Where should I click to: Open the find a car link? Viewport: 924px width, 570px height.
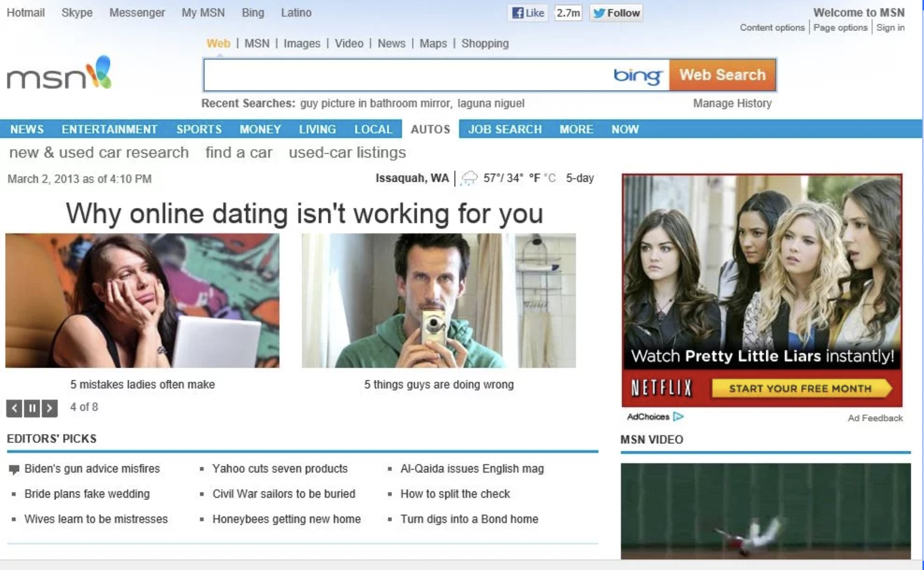(x=239, y=153)
